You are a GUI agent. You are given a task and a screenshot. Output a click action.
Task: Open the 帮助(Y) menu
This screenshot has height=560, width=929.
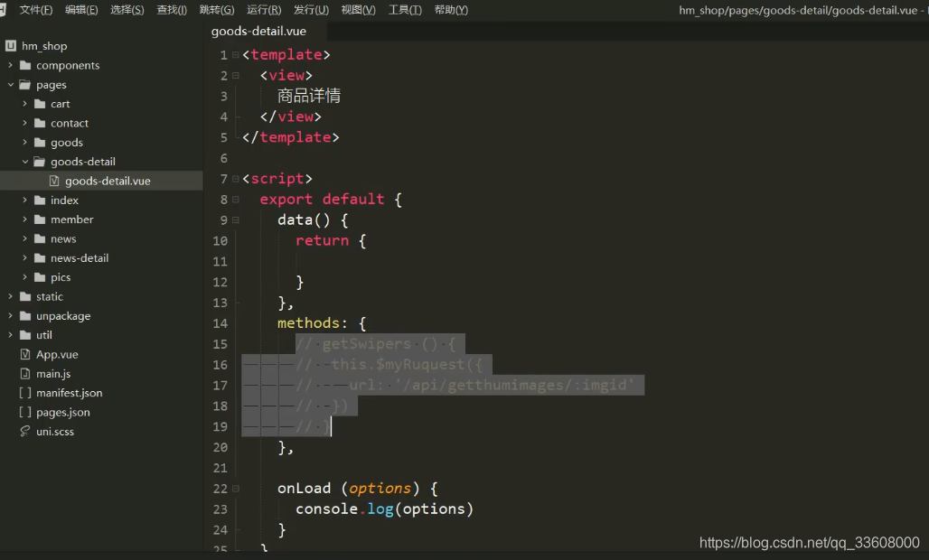coord(452,10)
